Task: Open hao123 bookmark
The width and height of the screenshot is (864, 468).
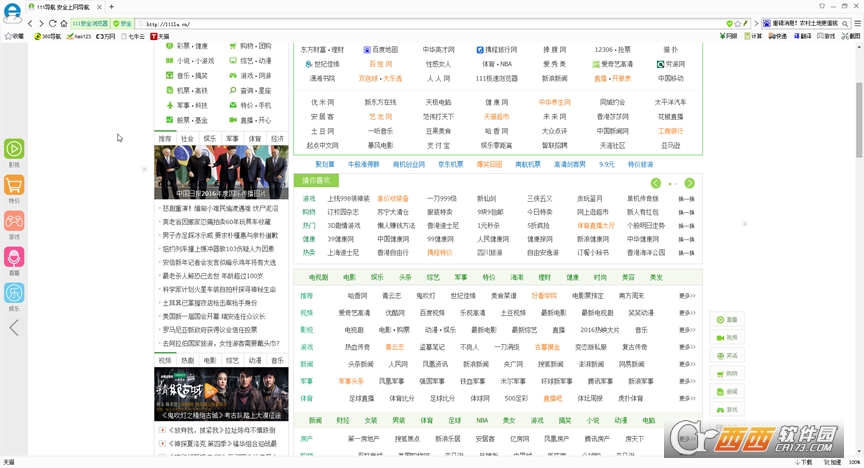Action: (79, 36)
